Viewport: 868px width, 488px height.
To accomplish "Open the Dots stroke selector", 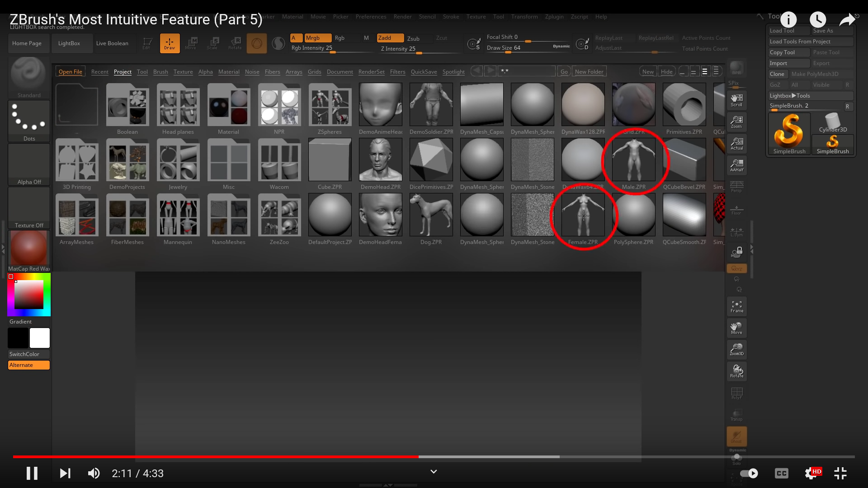I will tap(29, 121).
